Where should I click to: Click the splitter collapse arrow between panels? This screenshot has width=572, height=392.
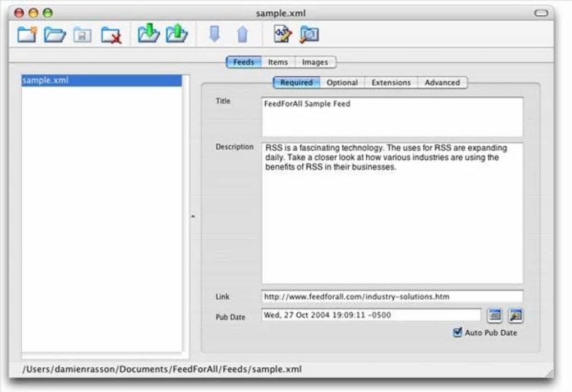click(x=193, y=216)
